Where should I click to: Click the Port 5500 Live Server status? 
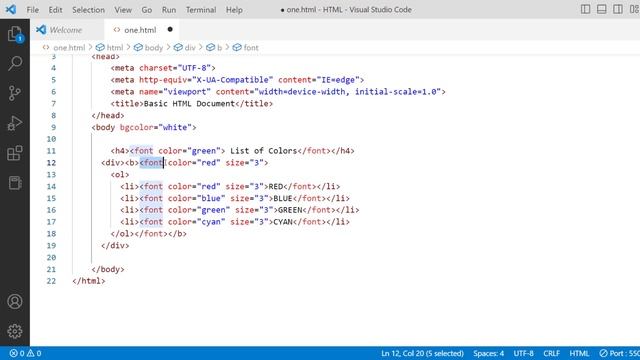(x=619, y=353)
